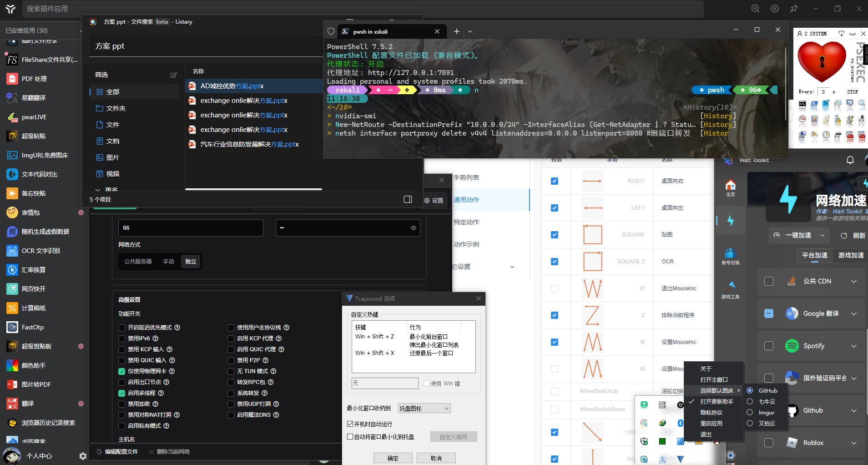Open the PDF 处理 plugin icon
Viewport: 868px width, 465px height.
12,79
